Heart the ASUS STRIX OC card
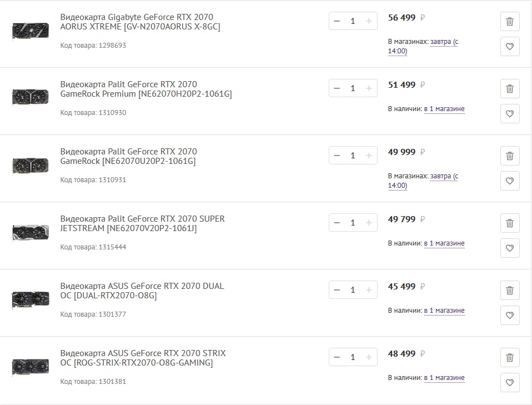The width and height of the screenshot is (532, 405). (510, 383)
